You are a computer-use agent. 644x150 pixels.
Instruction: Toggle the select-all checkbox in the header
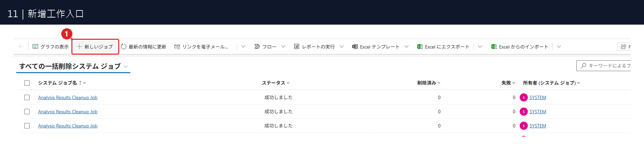point(27,83)
